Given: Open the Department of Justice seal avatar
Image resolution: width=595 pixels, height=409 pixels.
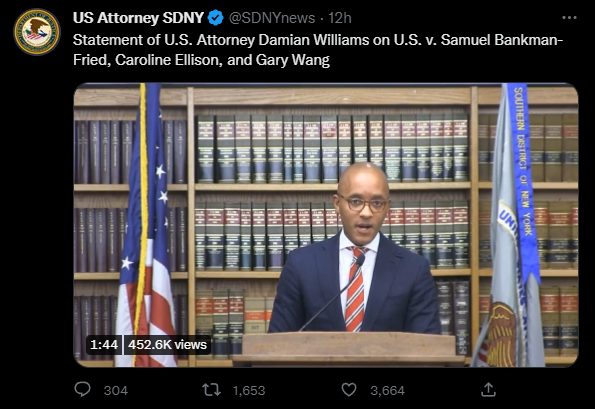Looking at the screenshot, I should (37, 32).
